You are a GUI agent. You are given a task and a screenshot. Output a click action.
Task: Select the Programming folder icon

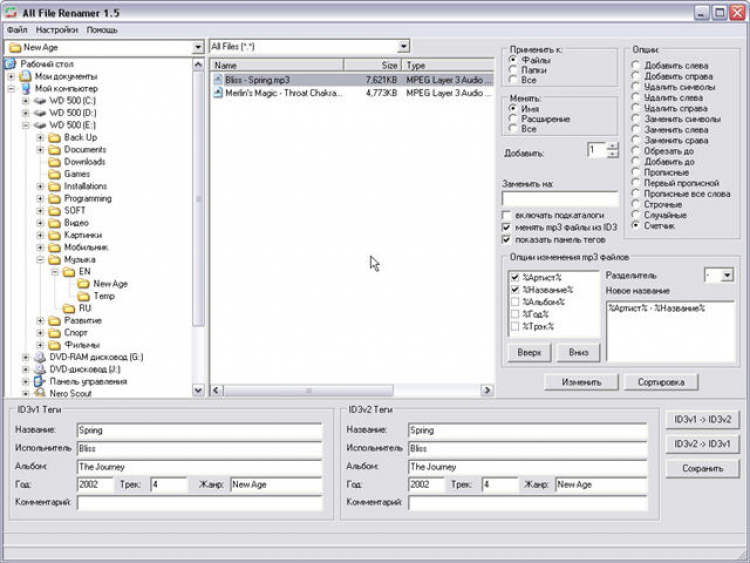click(x=55, y=199)
